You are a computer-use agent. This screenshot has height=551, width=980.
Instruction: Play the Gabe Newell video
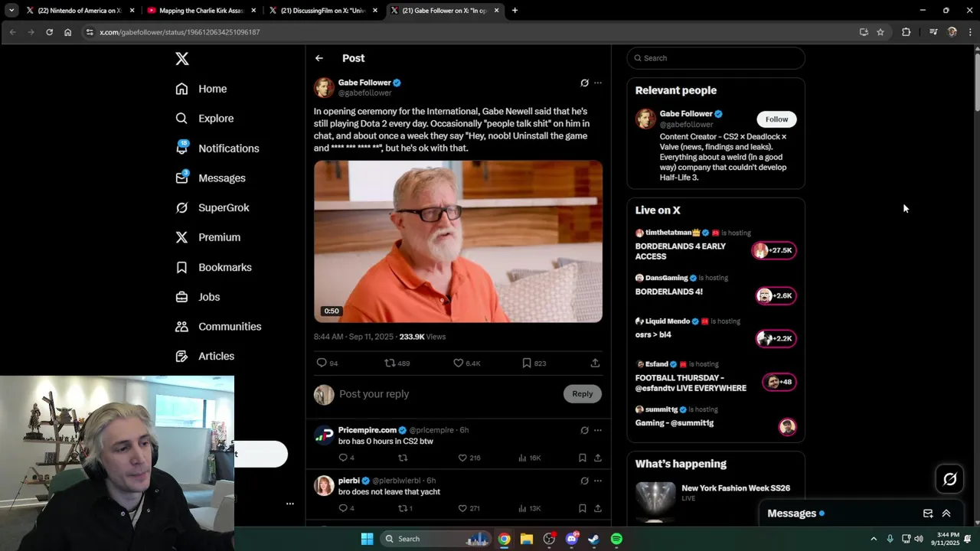tap(458, 241)
